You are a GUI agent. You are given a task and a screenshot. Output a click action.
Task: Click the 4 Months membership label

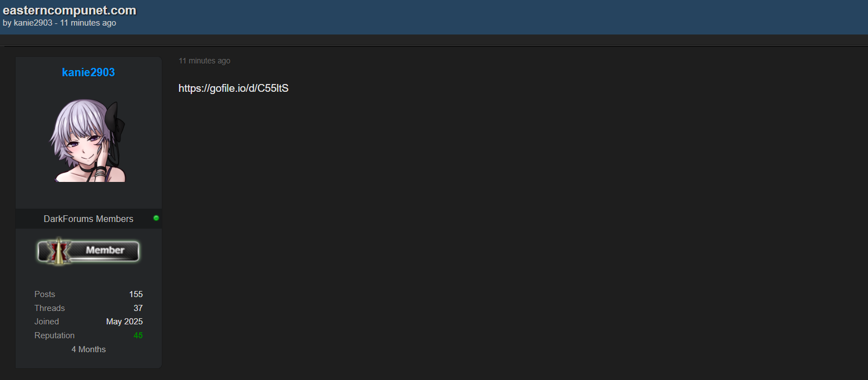(88, 349)
